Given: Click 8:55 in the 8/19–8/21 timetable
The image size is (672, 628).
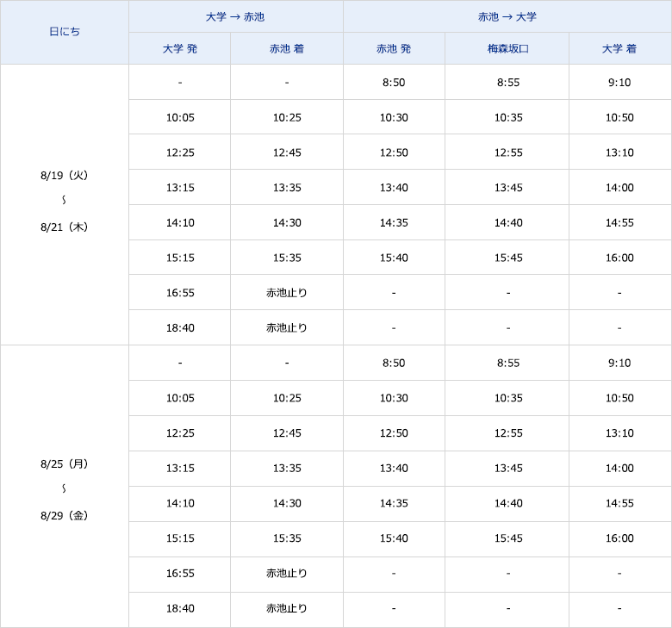Looking at the screenshot, I should coord(507,83).
